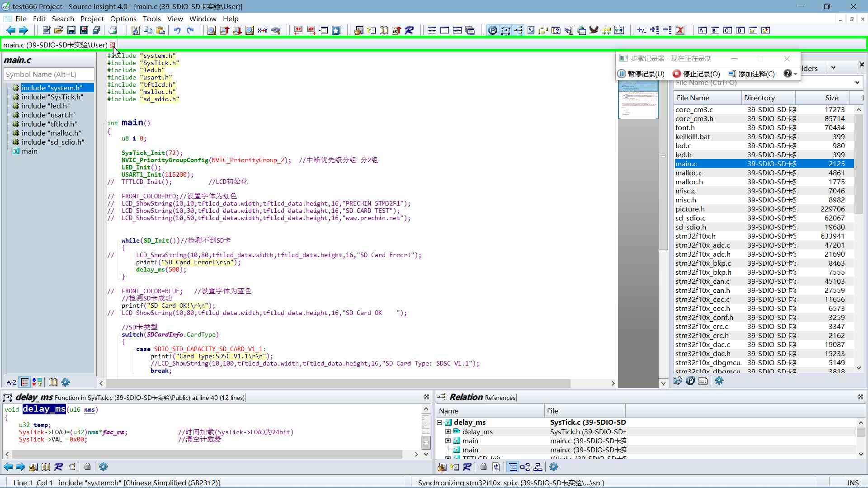Click the Save All icon in the toolbar

96,30
